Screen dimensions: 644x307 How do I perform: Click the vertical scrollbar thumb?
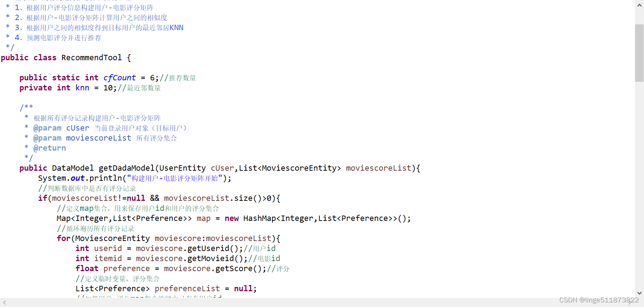click(639, 53)
